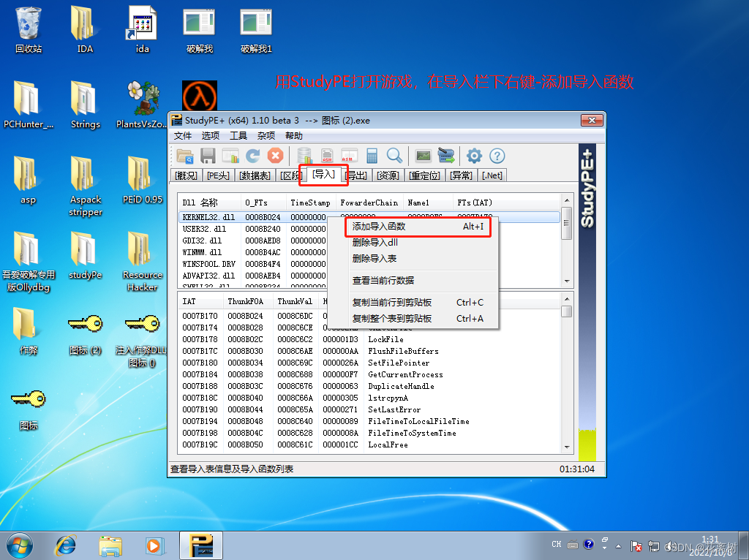
Task: Open the calculator tool icon
Action: [372, 156]
